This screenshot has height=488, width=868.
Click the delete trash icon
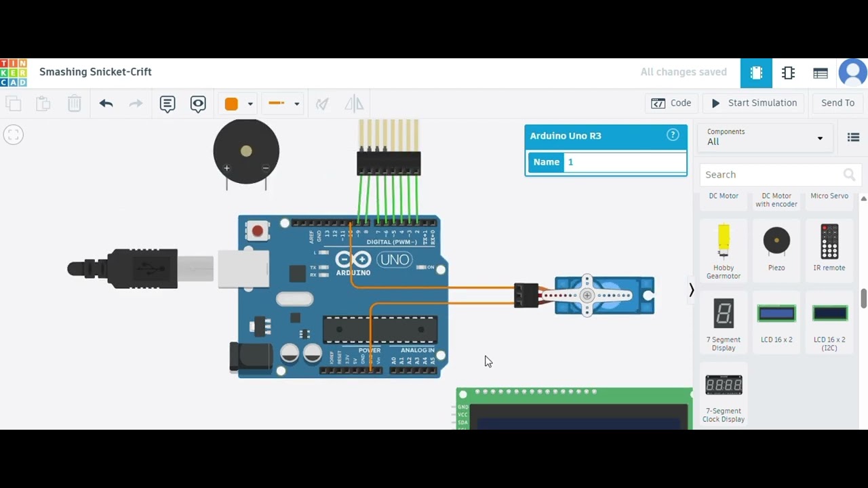click(75, 104)
